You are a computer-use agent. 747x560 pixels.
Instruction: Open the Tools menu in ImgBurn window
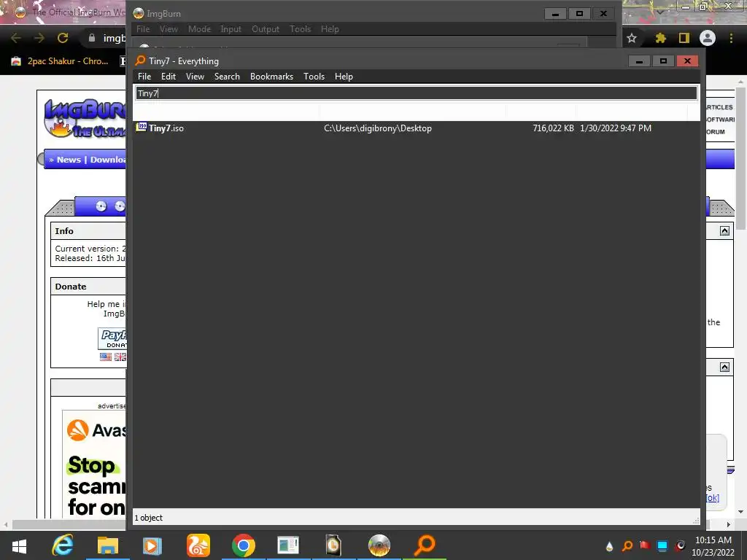(300, 29)
